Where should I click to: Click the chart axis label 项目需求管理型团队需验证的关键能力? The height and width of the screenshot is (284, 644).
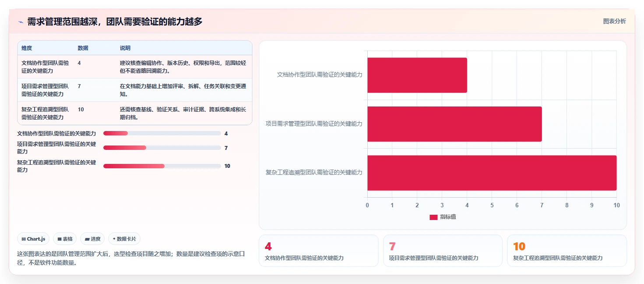click(314, 124)
